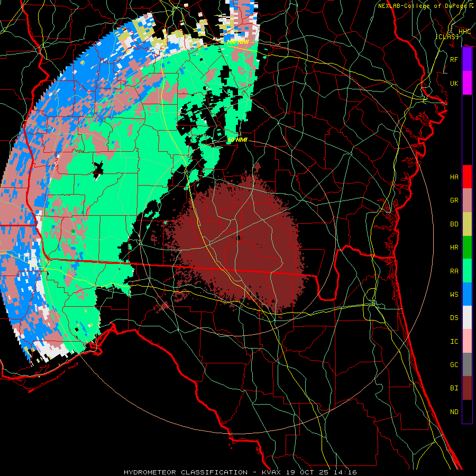Click the RA legend label
The height and width of the screenshot is (476, 476).
point(454,271)
